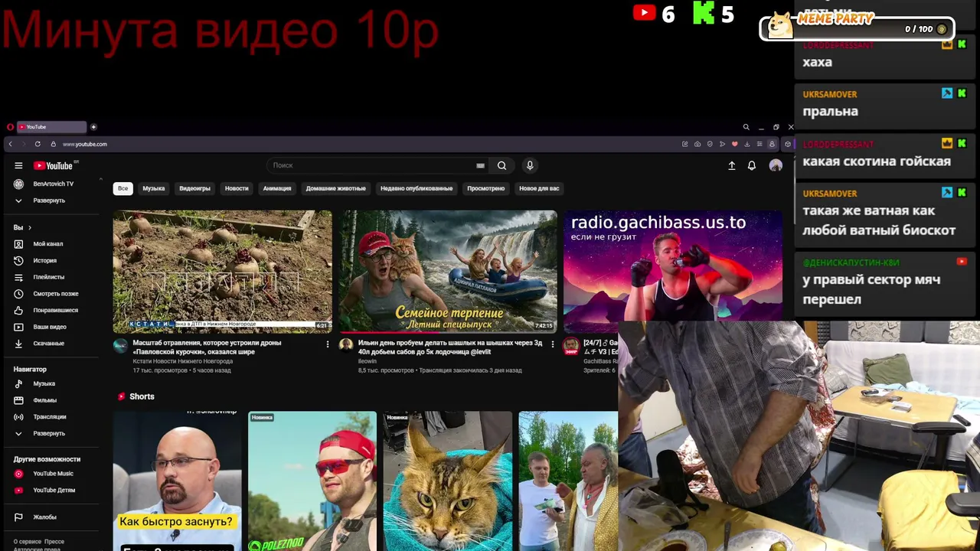The height and width of the screenshot is (551, 980).
Task: Expand the 'Вы' section chevron
Action: [x=30, y=227]
